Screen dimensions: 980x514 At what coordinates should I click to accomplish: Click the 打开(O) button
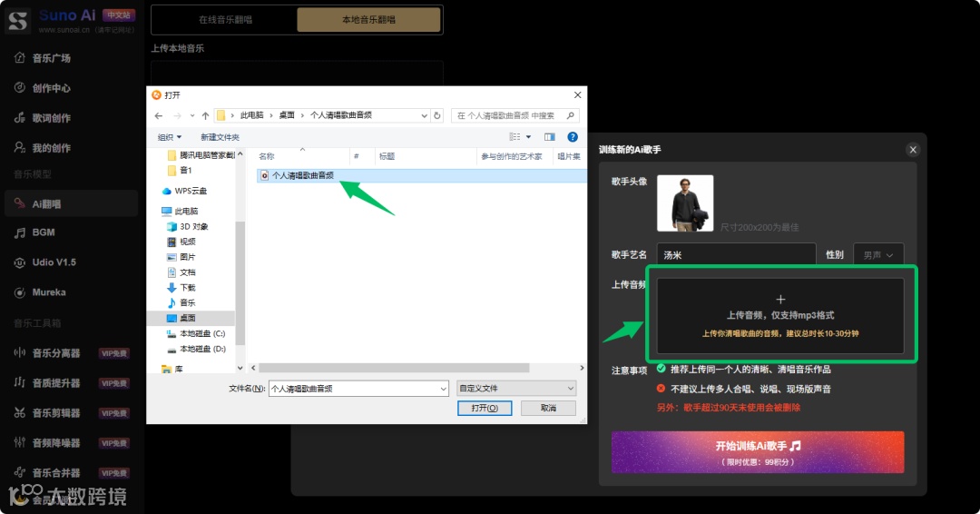[x=485, y=409]
